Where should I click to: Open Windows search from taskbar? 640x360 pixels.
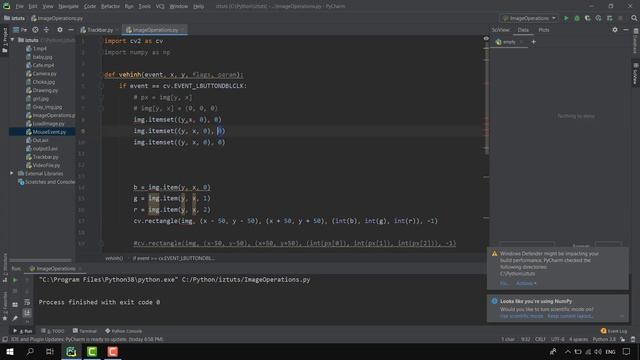pos(30,351)
